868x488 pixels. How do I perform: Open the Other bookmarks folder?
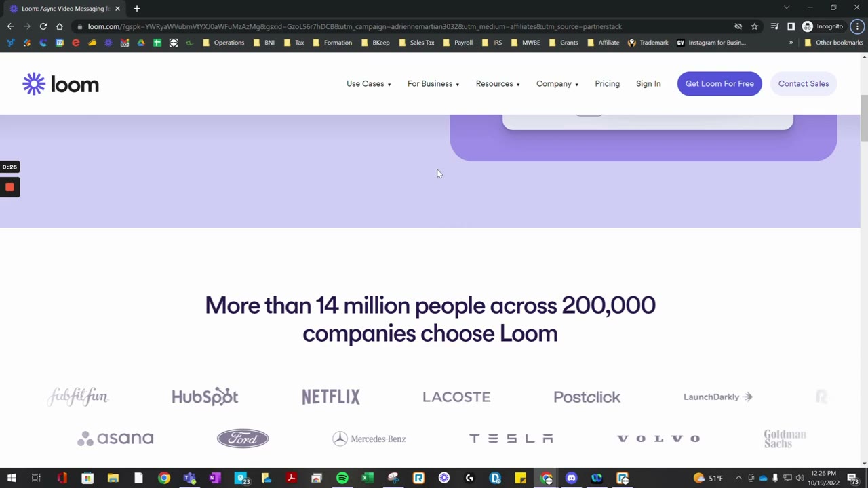tap(833, 43)
